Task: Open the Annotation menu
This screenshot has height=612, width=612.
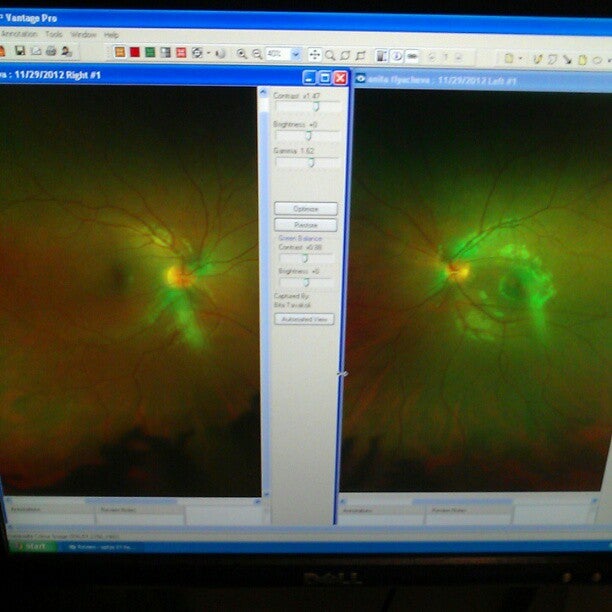Action: [18, 34]
